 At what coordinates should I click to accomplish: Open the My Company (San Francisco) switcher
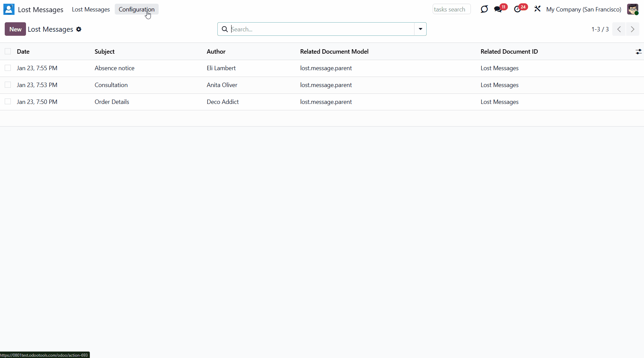(584, 9)
